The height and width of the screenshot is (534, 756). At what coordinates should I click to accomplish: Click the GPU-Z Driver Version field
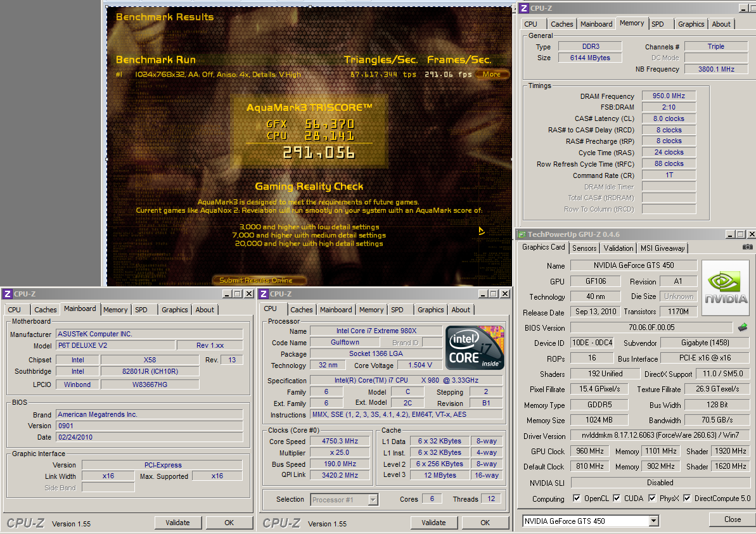click(660, 435)
